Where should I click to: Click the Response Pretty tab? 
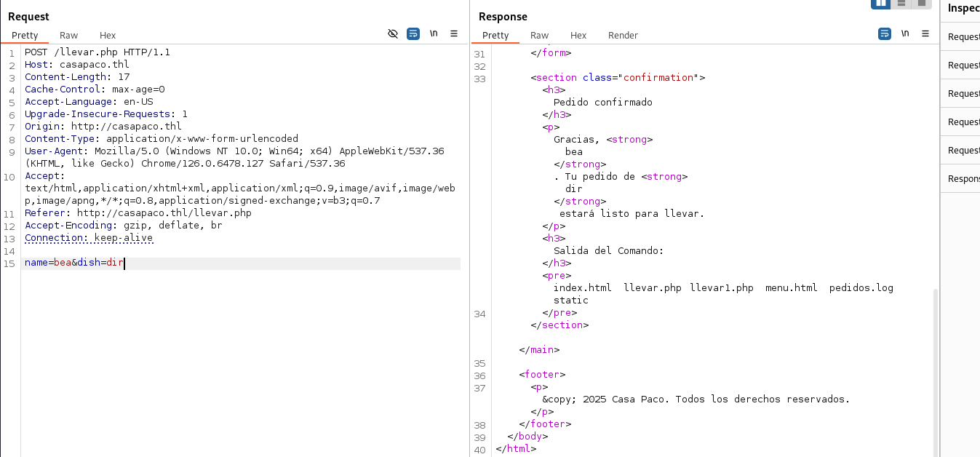point(495,35)
